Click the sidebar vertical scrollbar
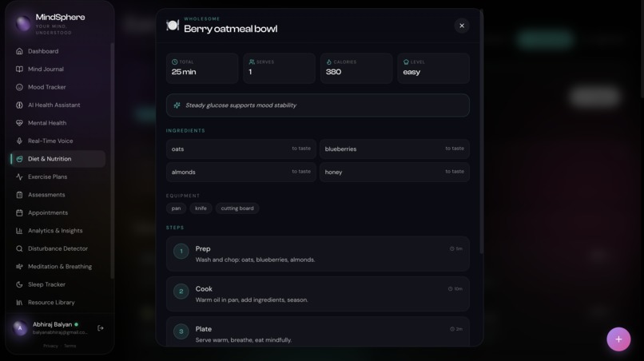 pyautogui.click(x=112, y=161)
